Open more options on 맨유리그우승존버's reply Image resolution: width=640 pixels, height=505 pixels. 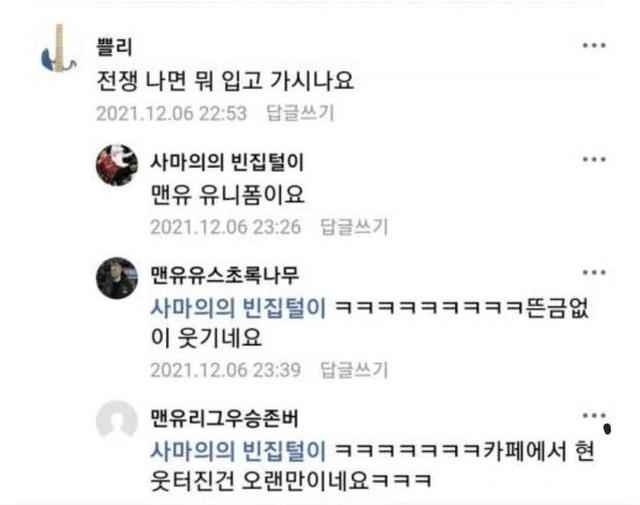click(594, 416)
